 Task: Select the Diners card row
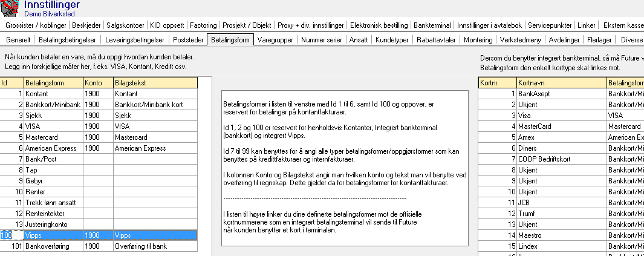561,148
